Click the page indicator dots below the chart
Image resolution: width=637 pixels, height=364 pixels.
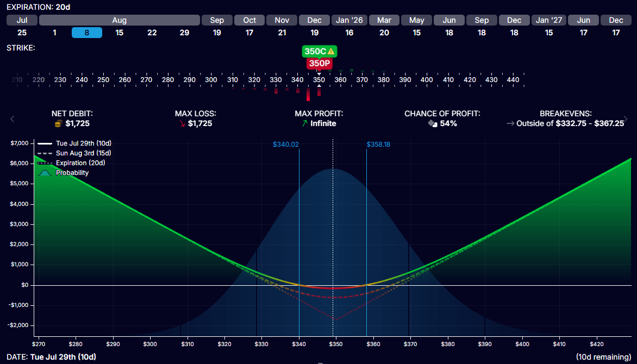click(321, 362)
